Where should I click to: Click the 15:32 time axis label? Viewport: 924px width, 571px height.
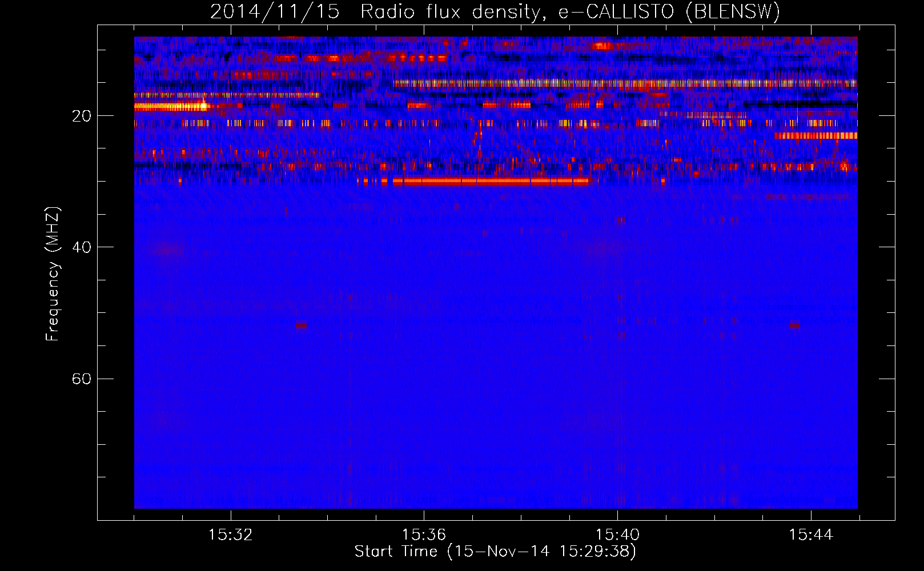click(x=231, y=535)
